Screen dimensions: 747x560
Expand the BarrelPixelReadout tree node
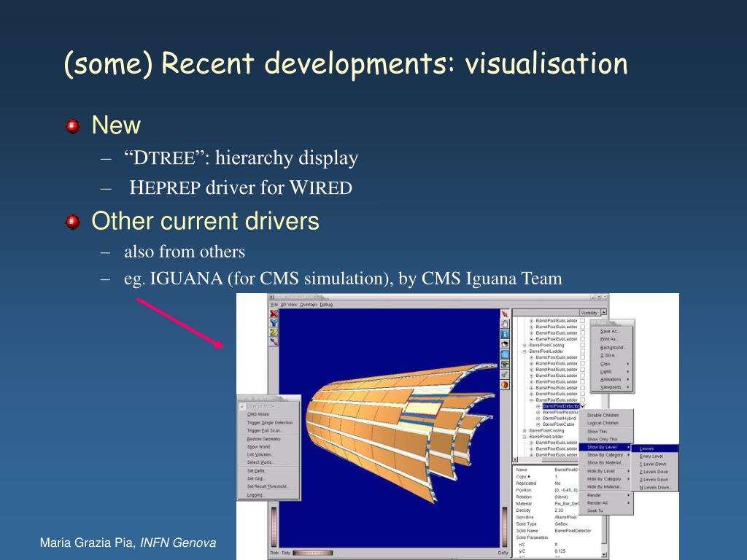pos(538,413)
